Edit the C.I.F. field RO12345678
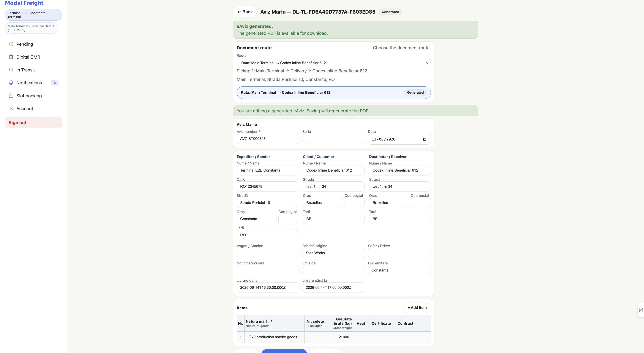Viewport: 644px width, 353px height. 267,186
